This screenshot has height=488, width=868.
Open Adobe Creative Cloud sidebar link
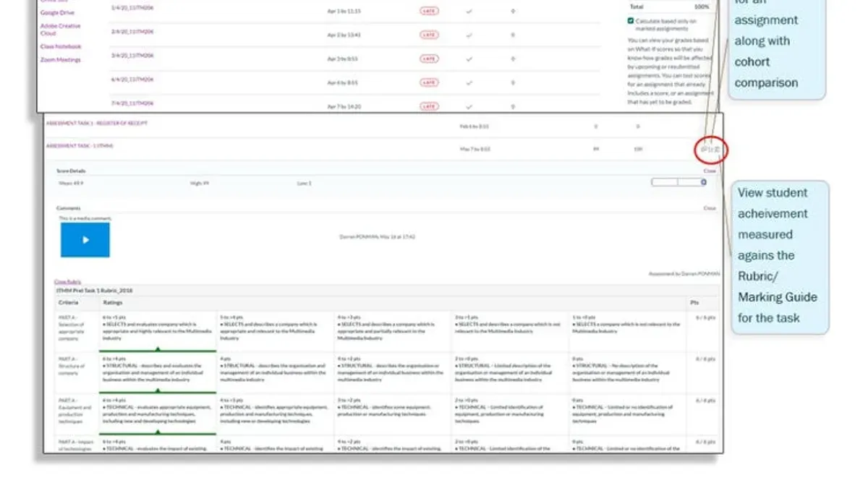coord(60,30)
